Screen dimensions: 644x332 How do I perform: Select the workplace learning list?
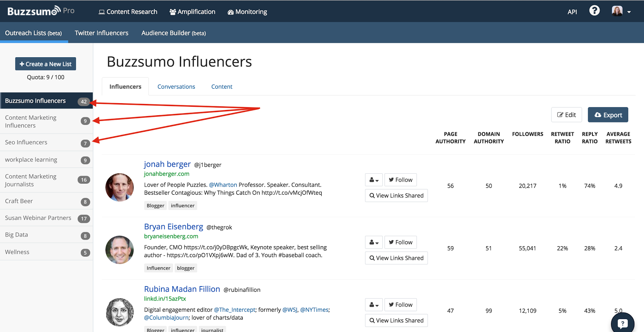click(46, 160)
